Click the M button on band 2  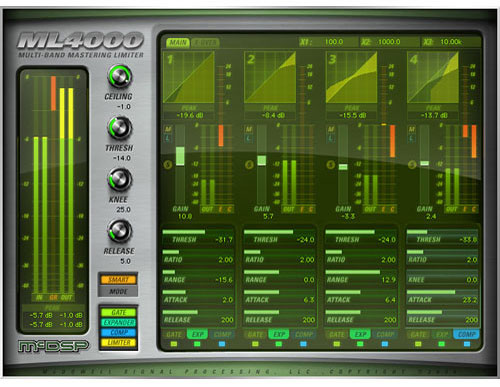tap(249, 129)
